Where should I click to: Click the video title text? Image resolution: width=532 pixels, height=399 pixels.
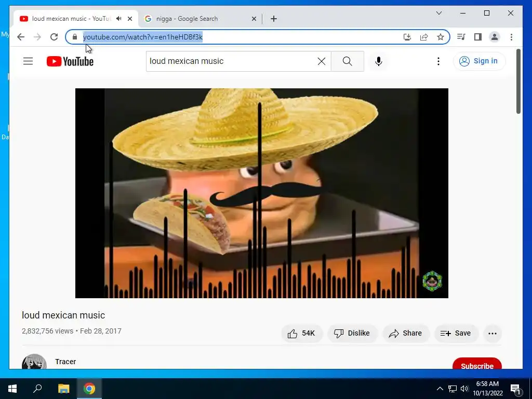coord(63,315)
